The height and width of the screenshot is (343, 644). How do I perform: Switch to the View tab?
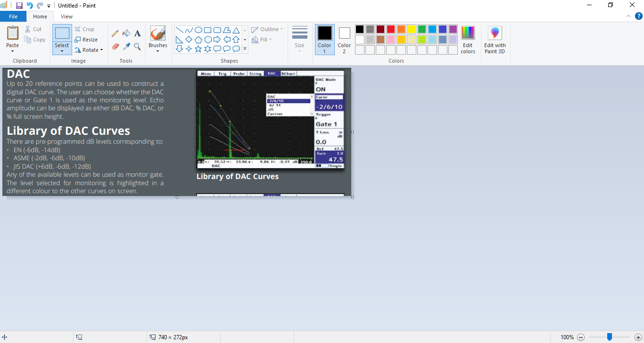(x=67, y=16)
